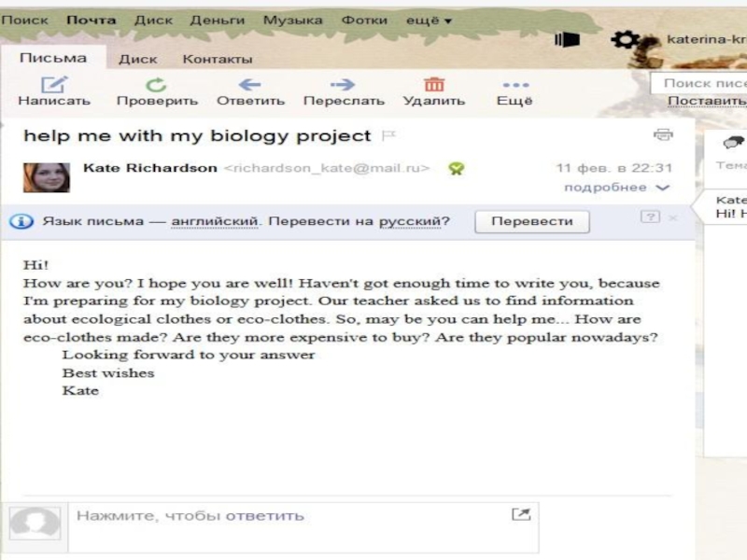
Task: Open the Музыка service link
Action: 292,20
